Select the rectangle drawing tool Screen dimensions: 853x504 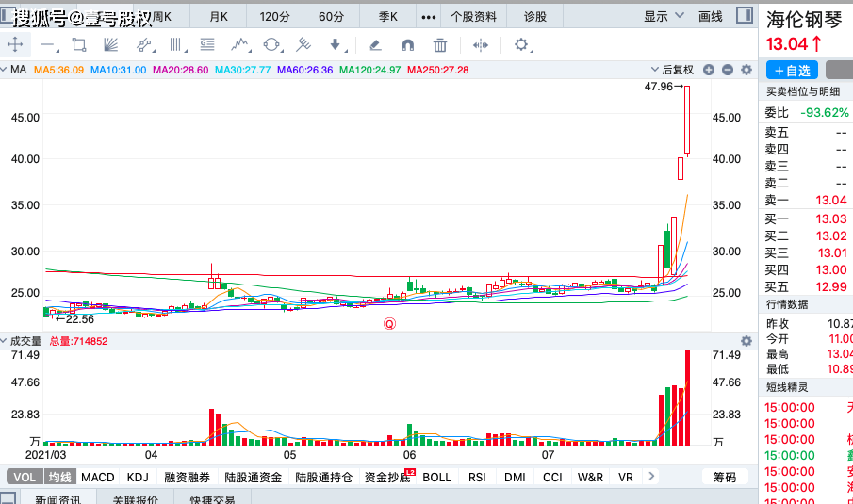[x=79, y=44]
